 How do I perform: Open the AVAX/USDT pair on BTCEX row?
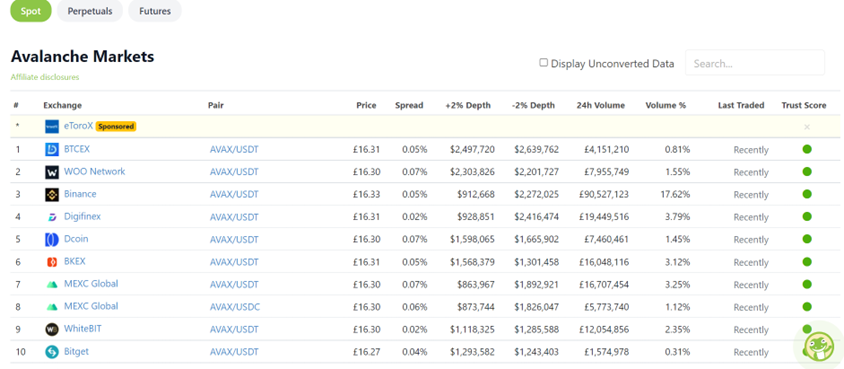tap(234, 150)
